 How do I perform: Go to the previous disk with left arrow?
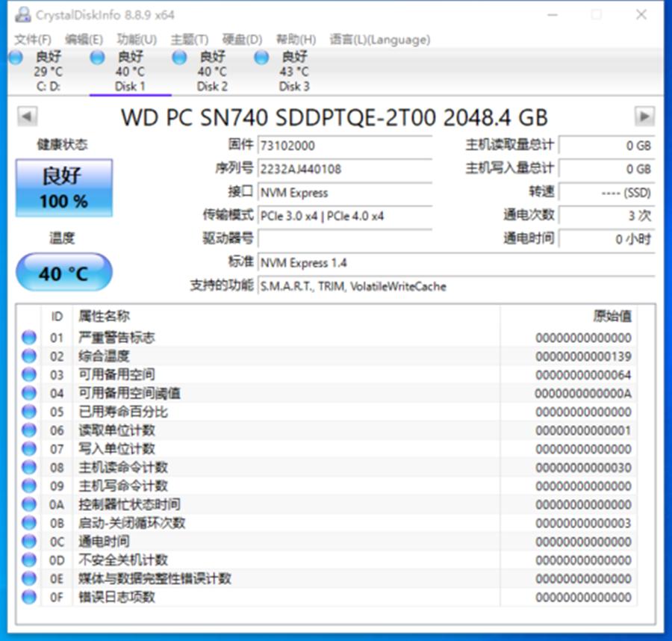[x=27, y=117]
